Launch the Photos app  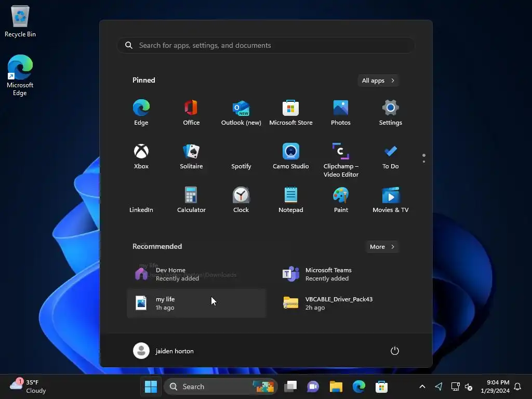[x=341, y=113]
